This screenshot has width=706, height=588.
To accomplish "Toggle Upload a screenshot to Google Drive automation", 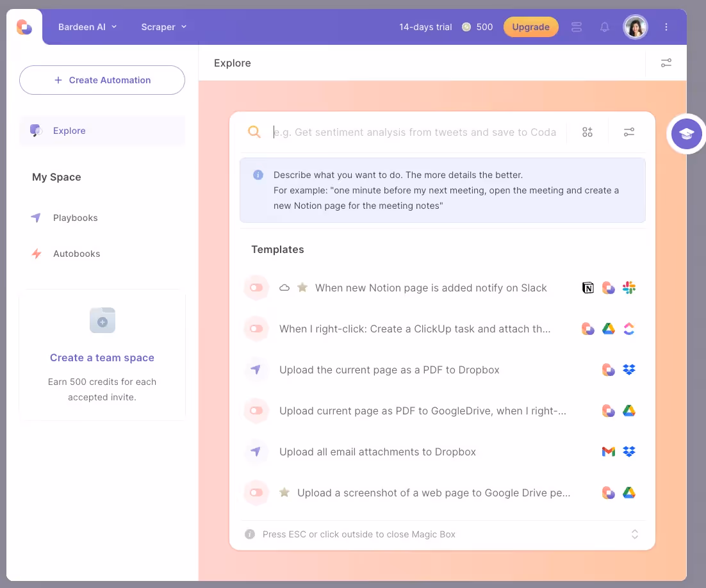I will click(256, 493).
